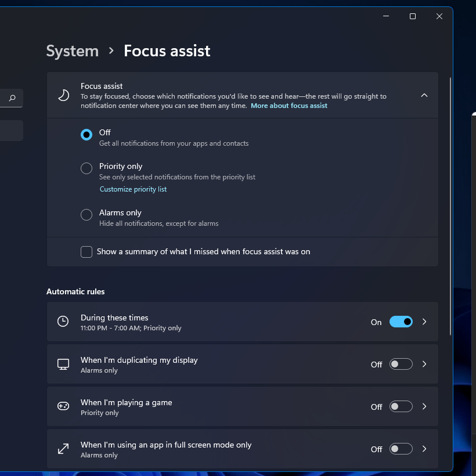Click the search magnifier icon
476x476 pixels.
pyautogui.click(x=12, y=98)
